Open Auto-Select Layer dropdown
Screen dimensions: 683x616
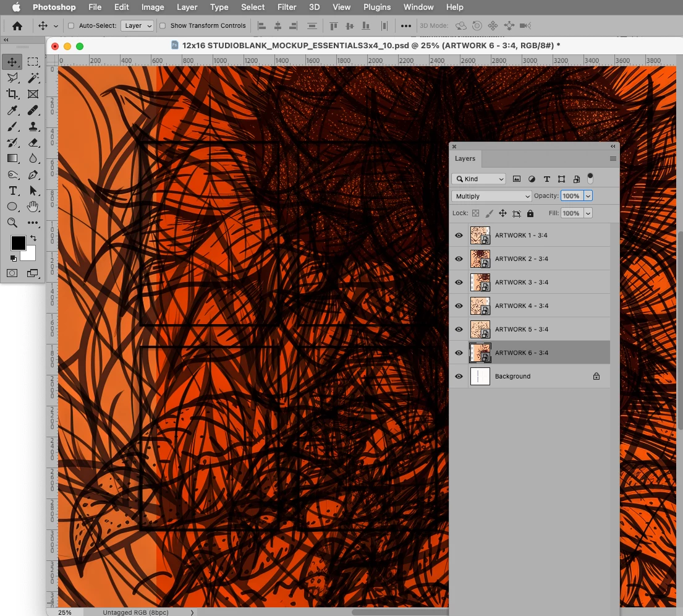pyautogui.click(x=137, y=26)
